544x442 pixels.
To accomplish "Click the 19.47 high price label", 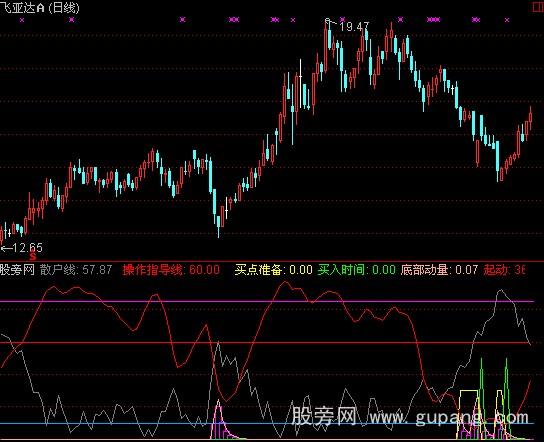I will click(x=354, y=27).
